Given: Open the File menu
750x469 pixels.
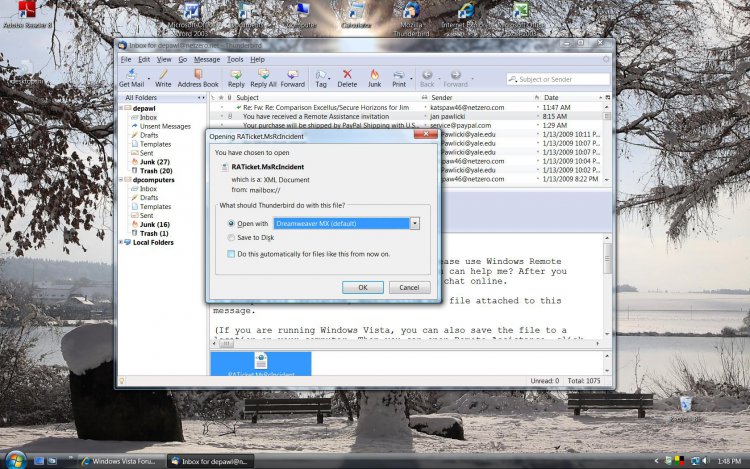Looking at the screenshot, I should (126, 59).
